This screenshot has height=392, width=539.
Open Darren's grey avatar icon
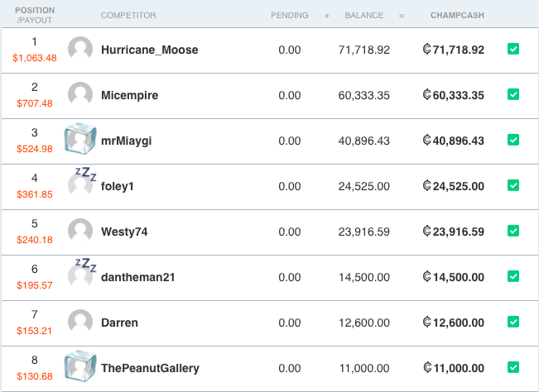point(80,322)
